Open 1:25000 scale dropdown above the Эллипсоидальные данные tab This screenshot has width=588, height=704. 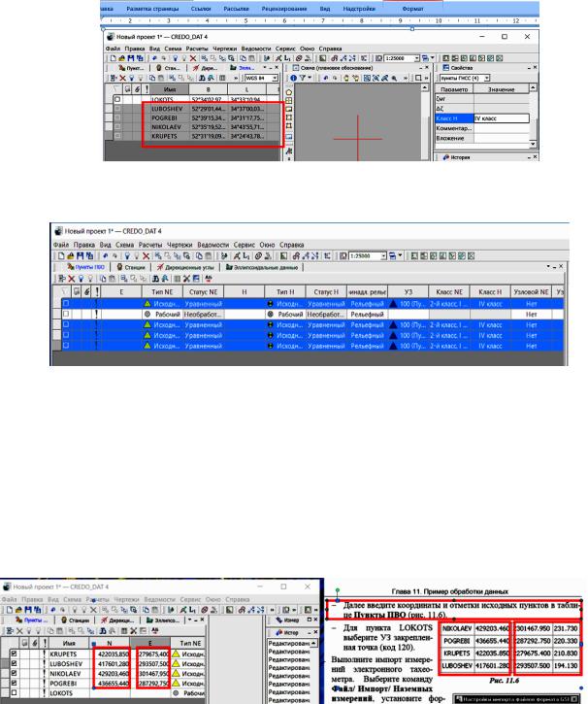(x=383, y=256)
